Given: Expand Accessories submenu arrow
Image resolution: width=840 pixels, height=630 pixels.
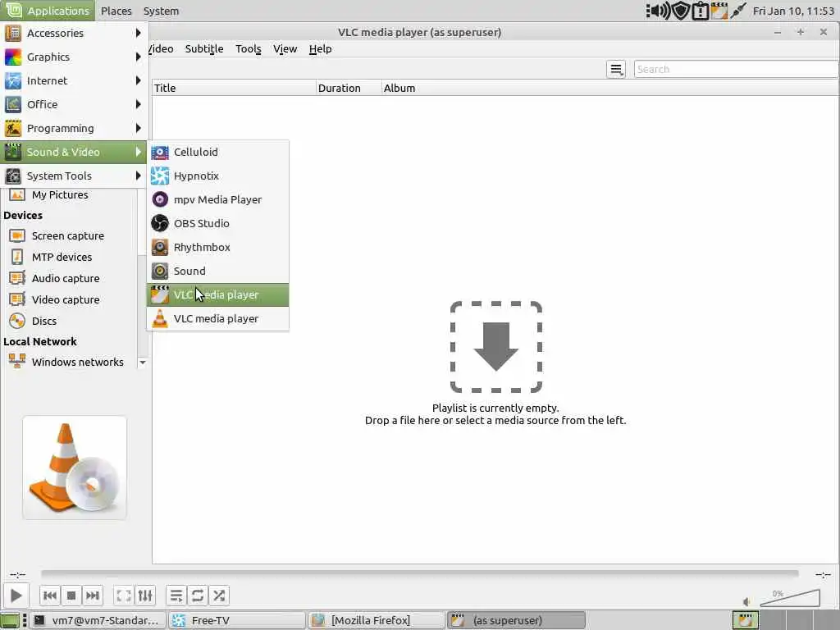Looking at the screenshot, I should [x=138, y=33].
